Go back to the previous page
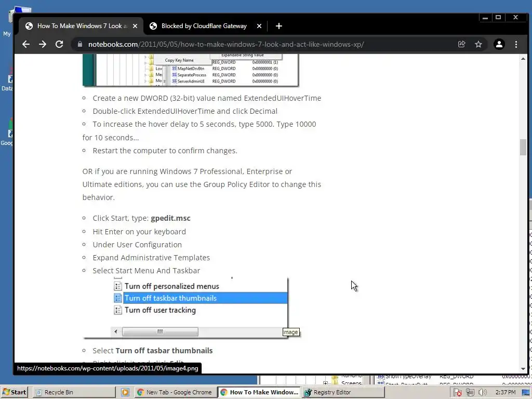532x399 pixels. click(x=26, y=45)
